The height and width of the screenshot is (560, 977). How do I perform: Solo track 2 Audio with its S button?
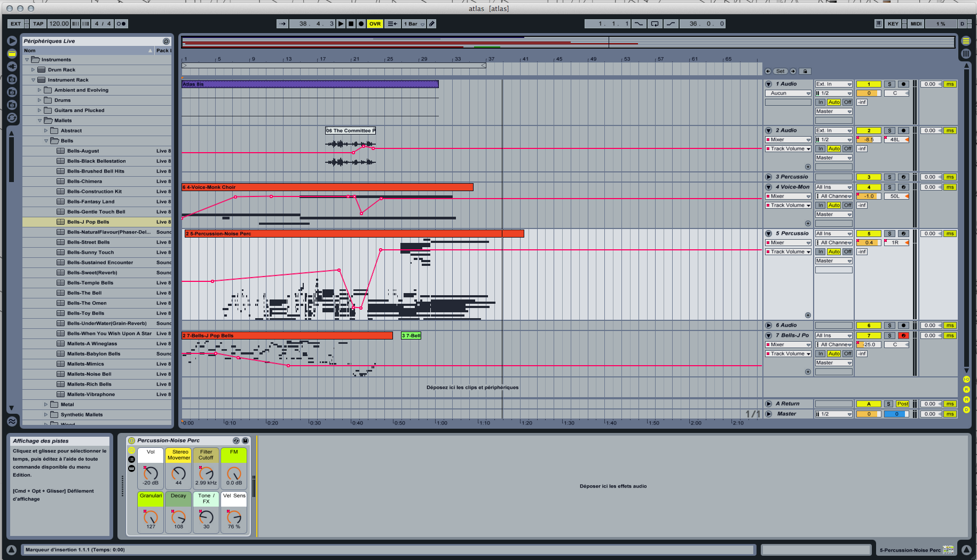pos(889,130)
